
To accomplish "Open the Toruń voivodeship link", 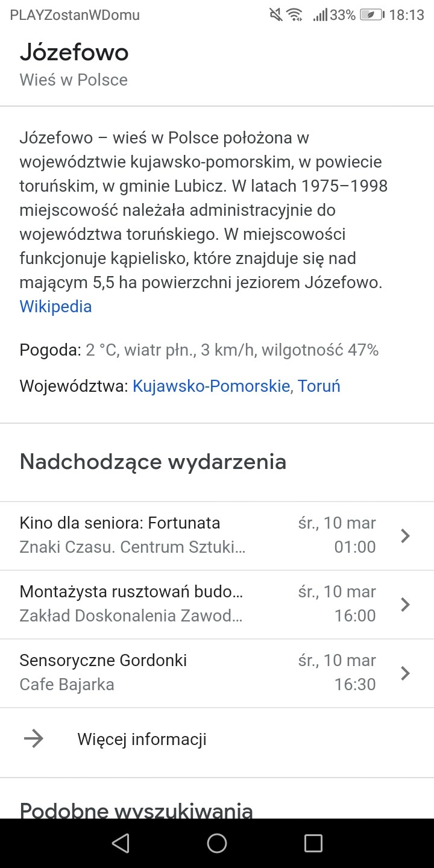I will [319, 386].
